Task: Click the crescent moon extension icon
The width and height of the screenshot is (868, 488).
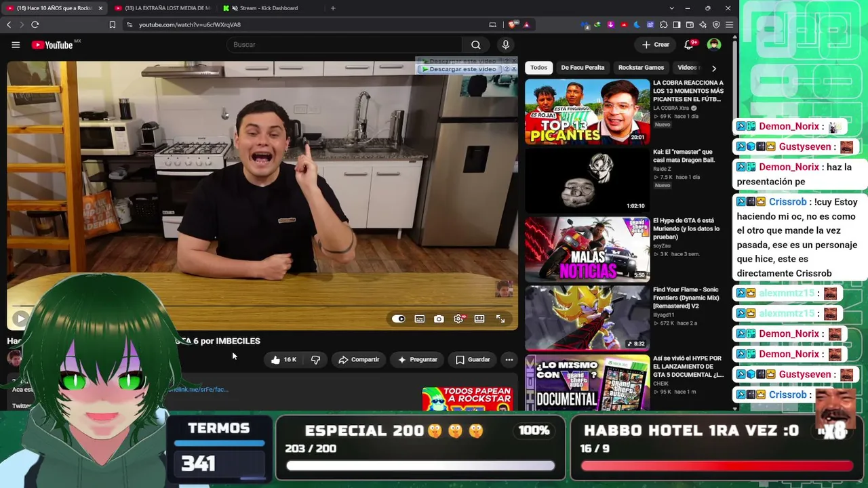Action: tap(637, 24)
